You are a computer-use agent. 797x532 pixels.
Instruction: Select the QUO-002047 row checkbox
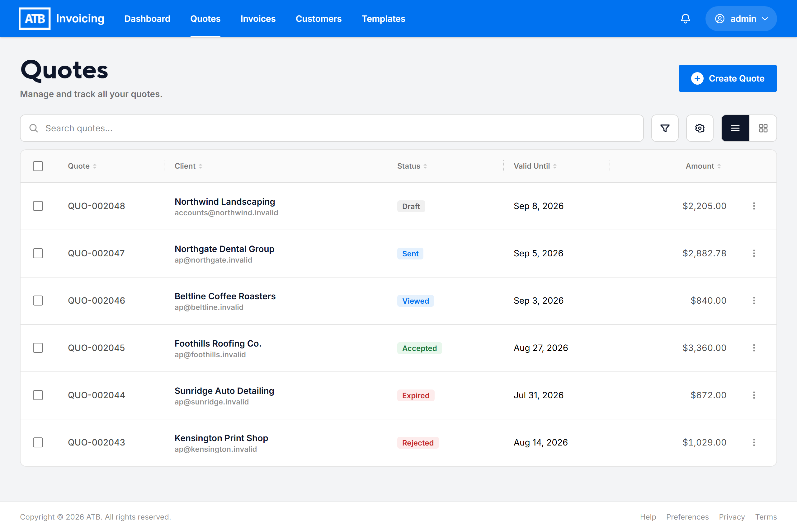pyautogui.click(x=38, y=254)
